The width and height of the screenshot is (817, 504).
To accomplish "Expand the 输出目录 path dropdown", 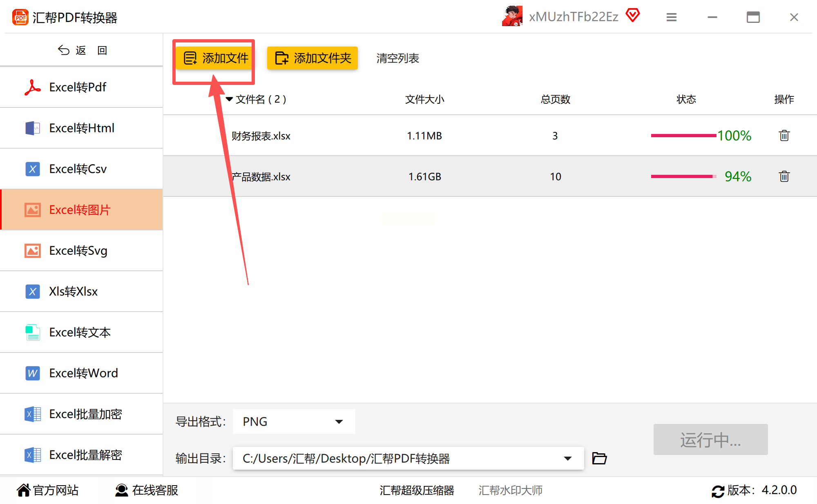I will click(x=567, y=458).
